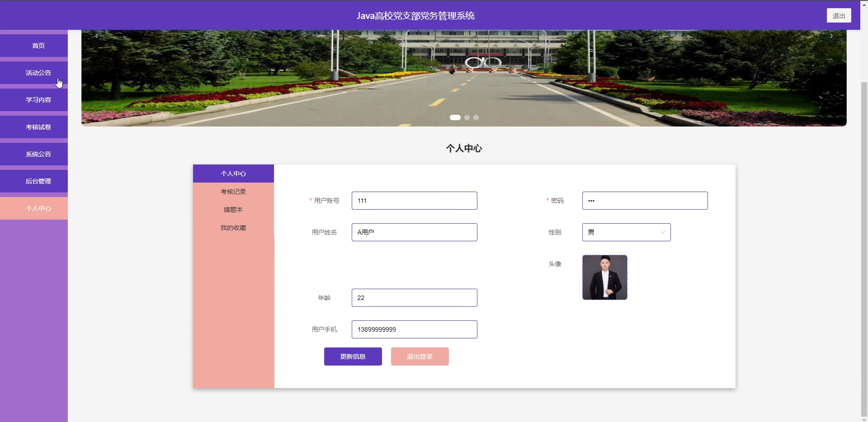Click the 退出 button at top right
Viewport: 868px width, 422px height.
coord(839,15)
